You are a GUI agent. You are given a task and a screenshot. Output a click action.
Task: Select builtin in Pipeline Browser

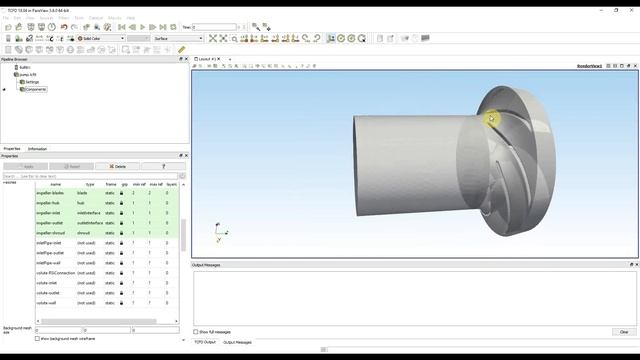tap(24, 67)
